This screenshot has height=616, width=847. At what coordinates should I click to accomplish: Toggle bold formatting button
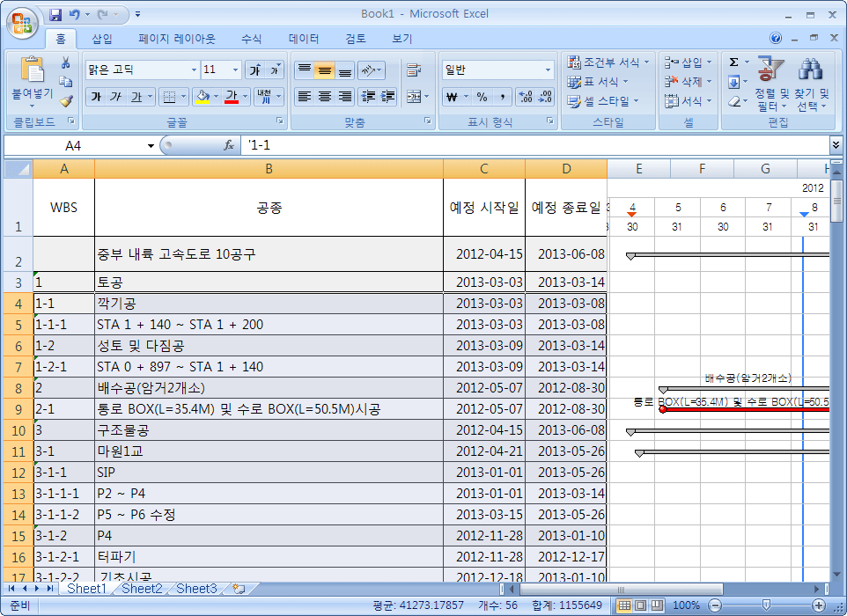tap(96, 97)
